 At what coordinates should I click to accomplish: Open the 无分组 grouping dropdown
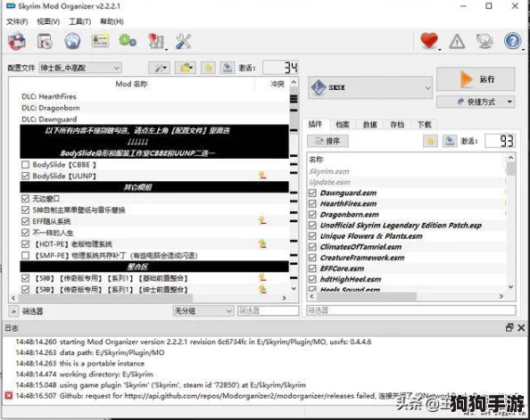pos(203,311)
